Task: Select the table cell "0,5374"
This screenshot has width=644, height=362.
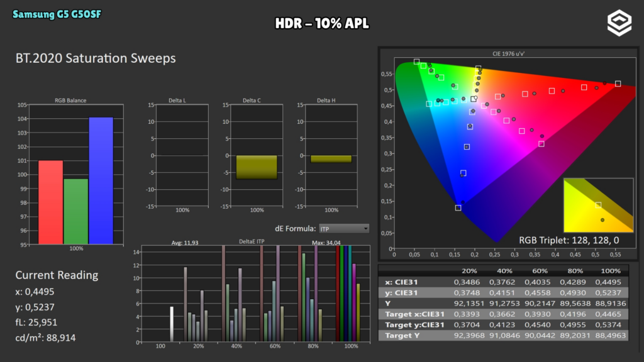Action: pos(608,325)
